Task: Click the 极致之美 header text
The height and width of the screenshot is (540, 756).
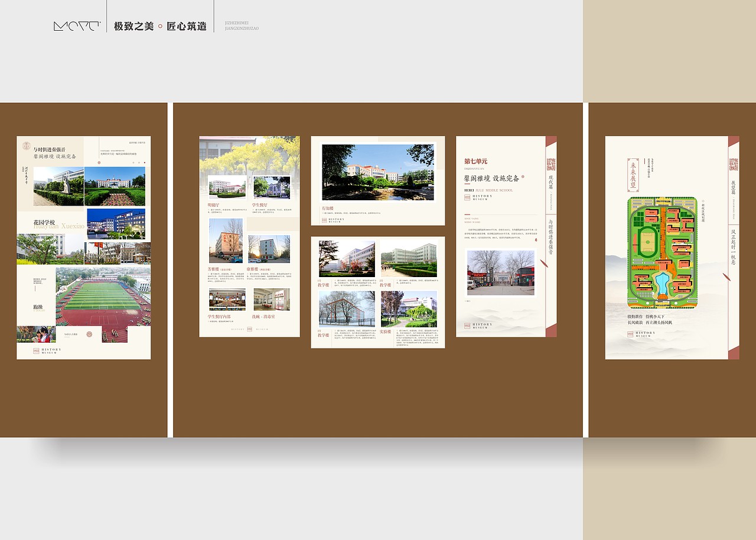Action: (x=133, y=27)
